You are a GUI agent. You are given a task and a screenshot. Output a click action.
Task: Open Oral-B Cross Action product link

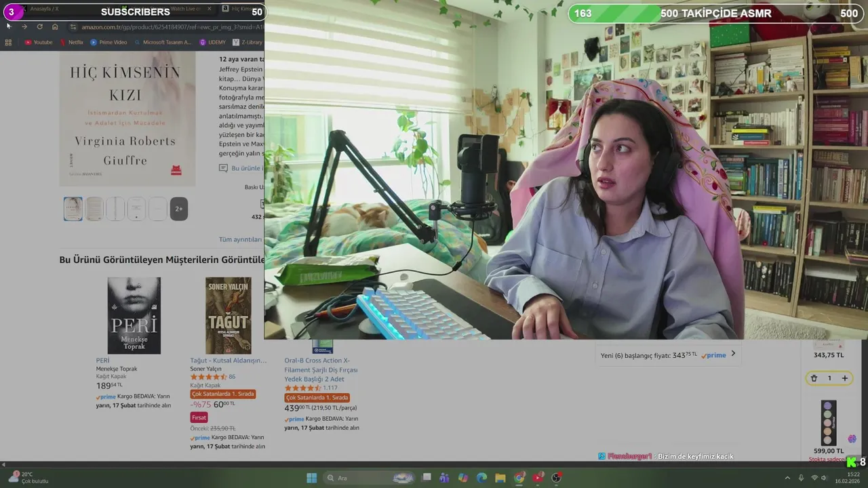pos(321,369)
